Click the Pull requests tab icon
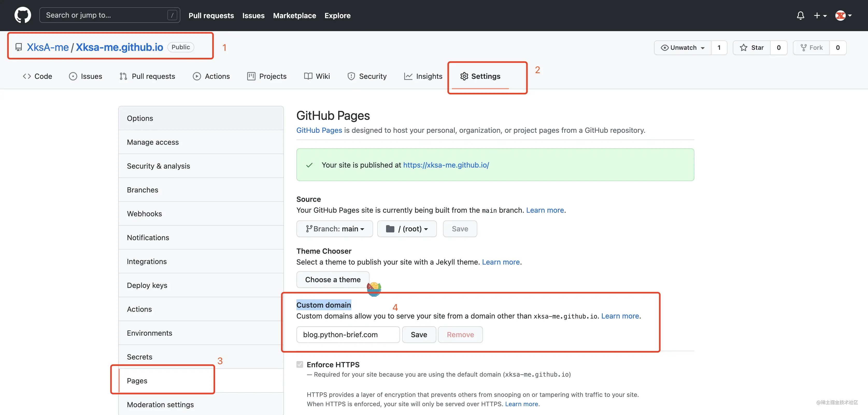Screen dimensions: 868x415 123,76
